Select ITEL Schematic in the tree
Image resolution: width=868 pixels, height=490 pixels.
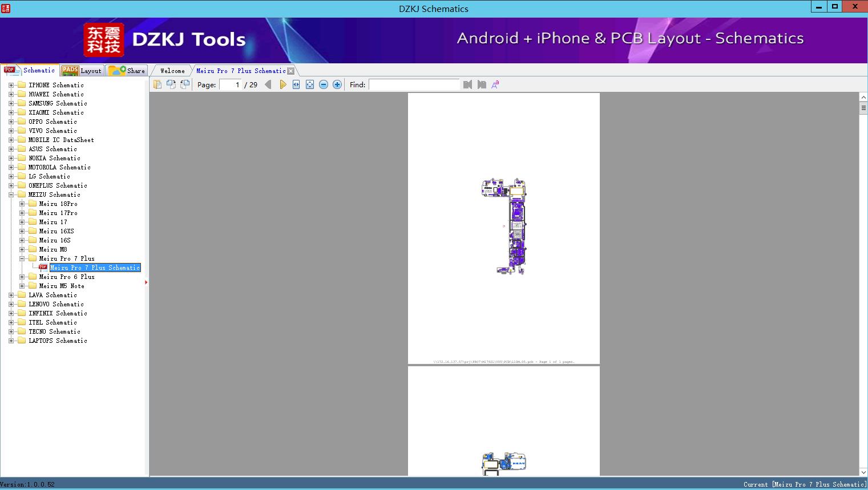(53, 322)
